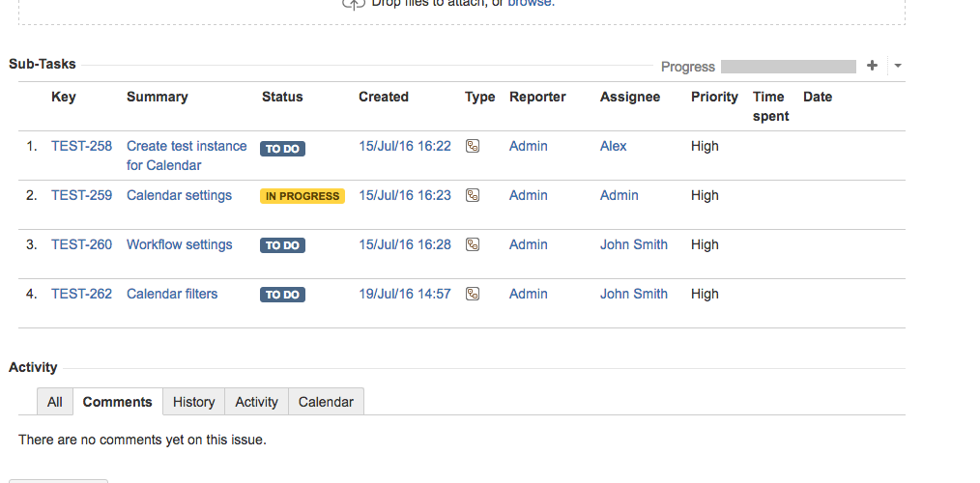Open issue TEST-260
Viewport: 980px width, 483px height.
[x=82, y=245]
